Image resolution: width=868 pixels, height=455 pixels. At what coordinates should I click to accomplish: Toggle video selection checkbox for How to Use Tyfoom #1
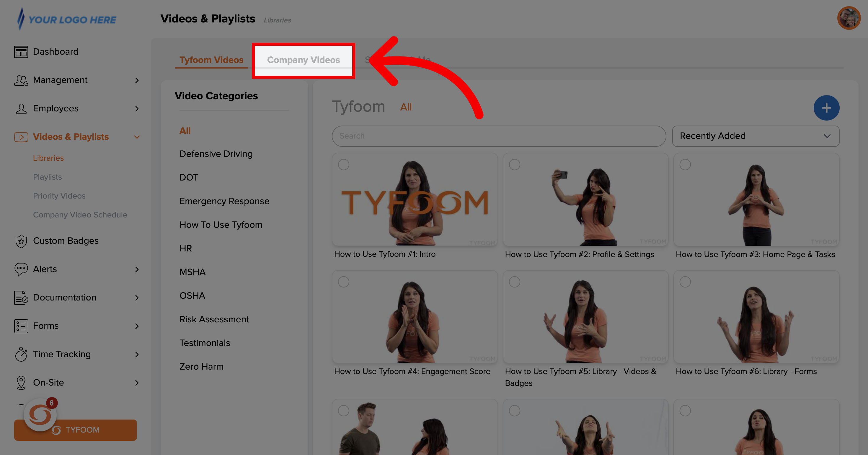tap(344, 164)
